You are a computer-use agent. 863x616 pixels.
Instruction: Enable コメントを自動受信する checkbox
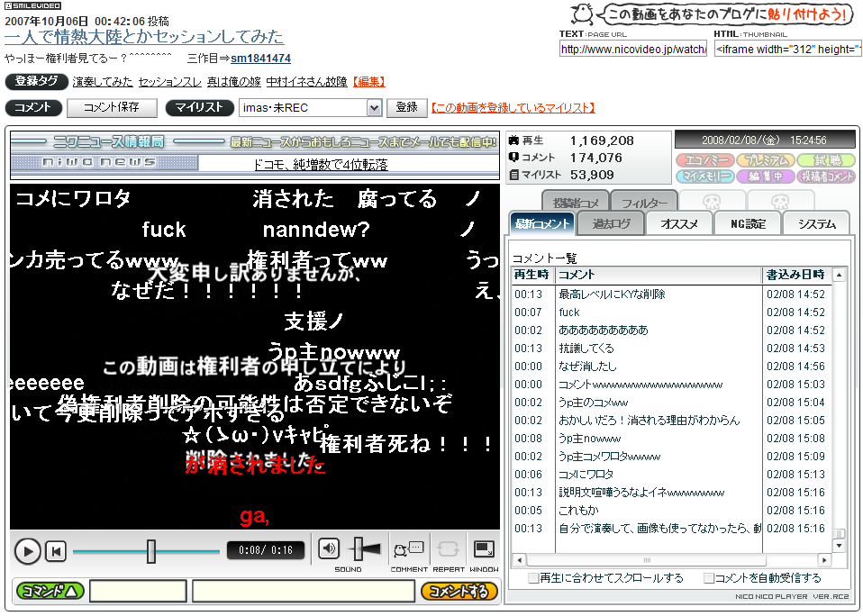pos(709,578)
